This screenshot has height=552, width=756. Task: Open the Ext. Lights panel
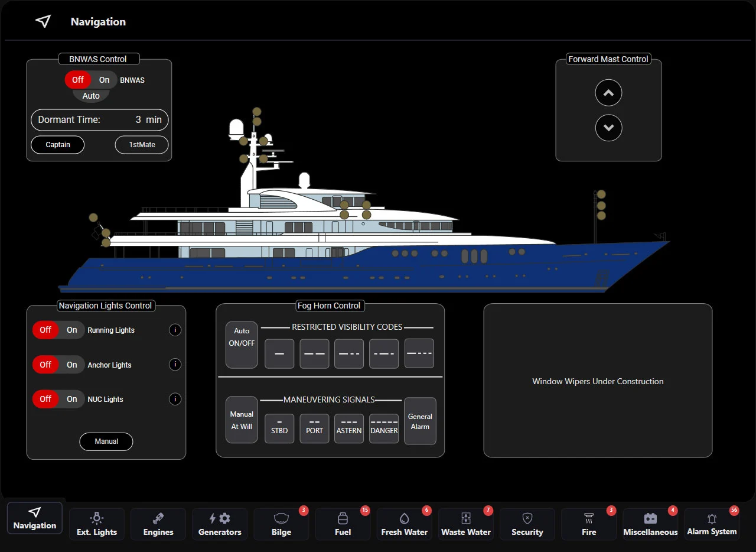point(96,524)
